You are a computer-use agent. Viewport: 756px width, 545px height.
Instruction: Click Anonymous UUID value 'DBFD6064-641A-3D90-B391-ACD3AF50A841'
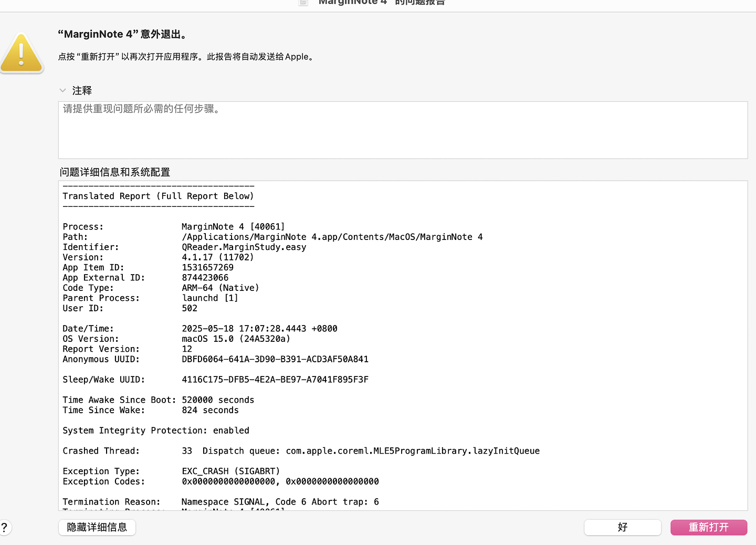tap(275, 359)
